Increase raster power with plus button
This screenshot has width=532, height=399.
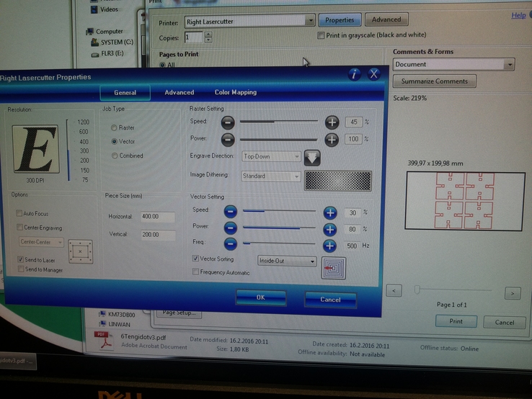pyautogui.click(x=332, y=140)
